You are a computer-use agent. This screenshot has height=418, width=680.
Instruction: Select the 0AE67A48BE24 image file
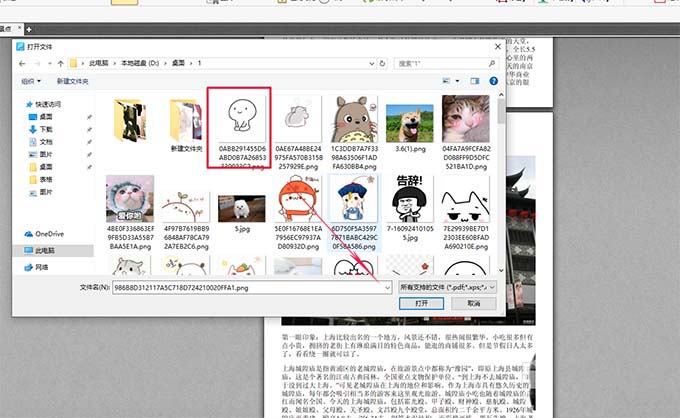click(298, 134)
